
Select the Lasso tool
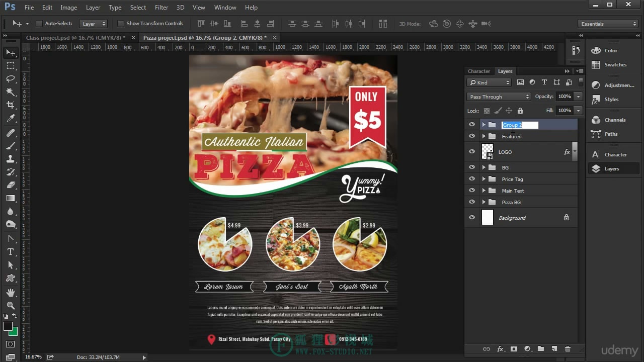pyautogui.click(x=11, y=79)
